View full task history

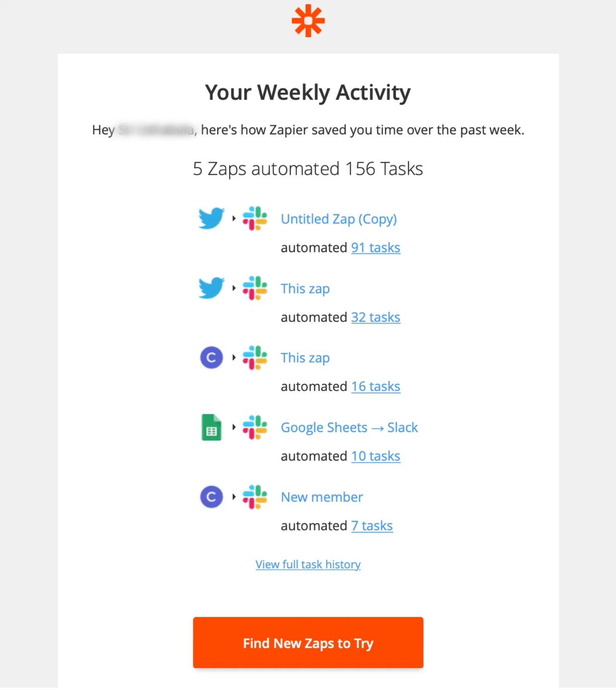point(308,564)
